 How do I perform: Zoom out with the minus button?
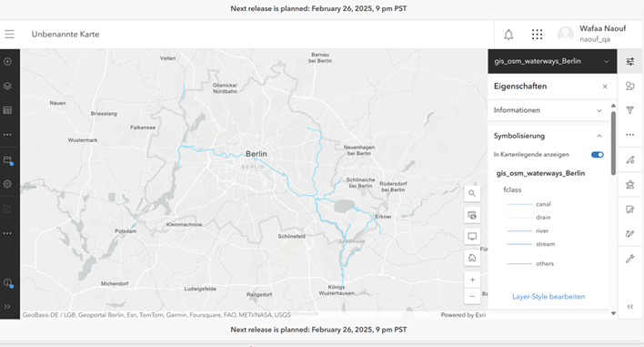472,296
